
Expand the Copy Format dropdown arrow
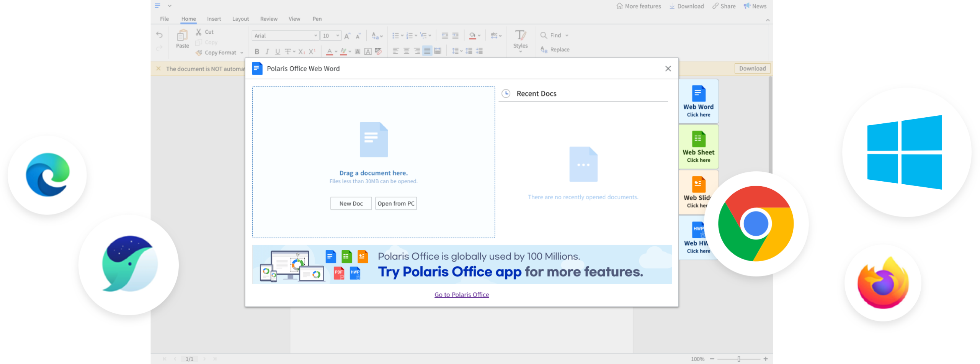click(x=242, y=53)
